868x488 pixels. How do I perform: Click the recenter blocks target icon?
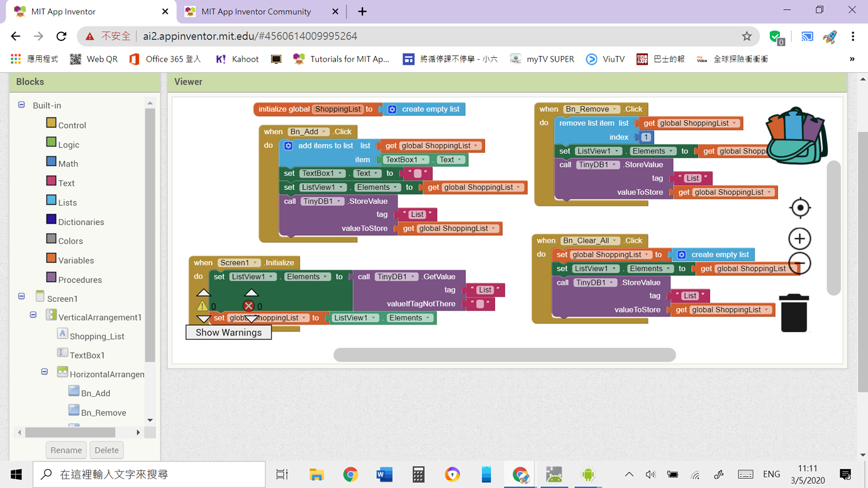[799, 208]
